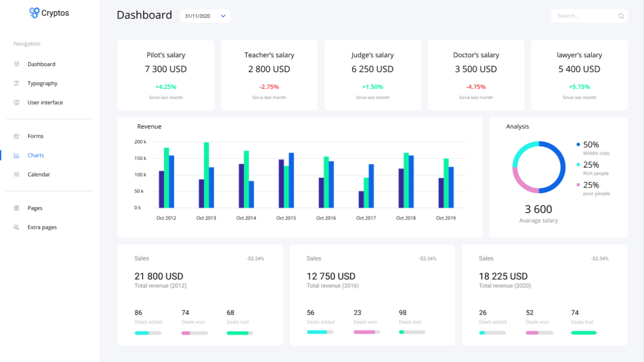Open the Typography menu item
644x362 pixels.
click(x=42, y=83)
